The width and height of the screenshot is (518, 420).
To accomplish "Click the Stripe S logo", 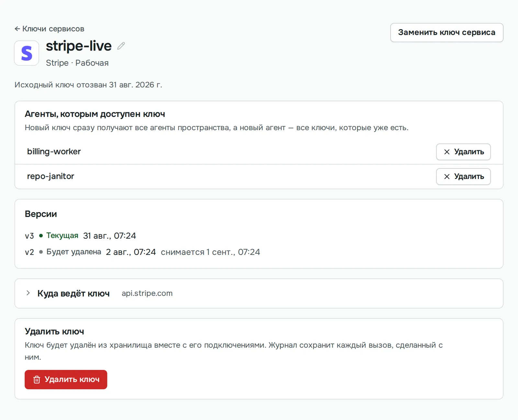I will (x=27, y=53).
